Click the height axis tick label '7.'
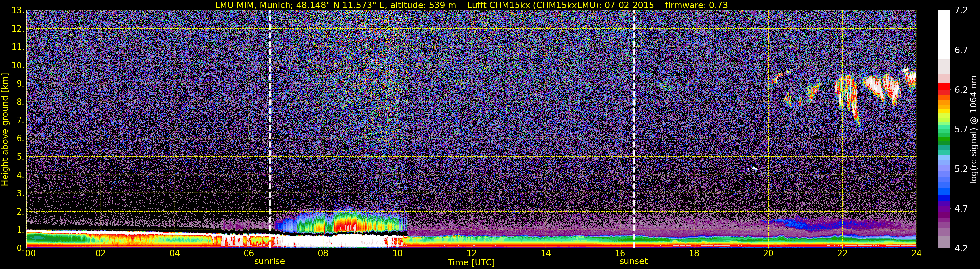Screen dimensions: 980x269 (20, 120)
